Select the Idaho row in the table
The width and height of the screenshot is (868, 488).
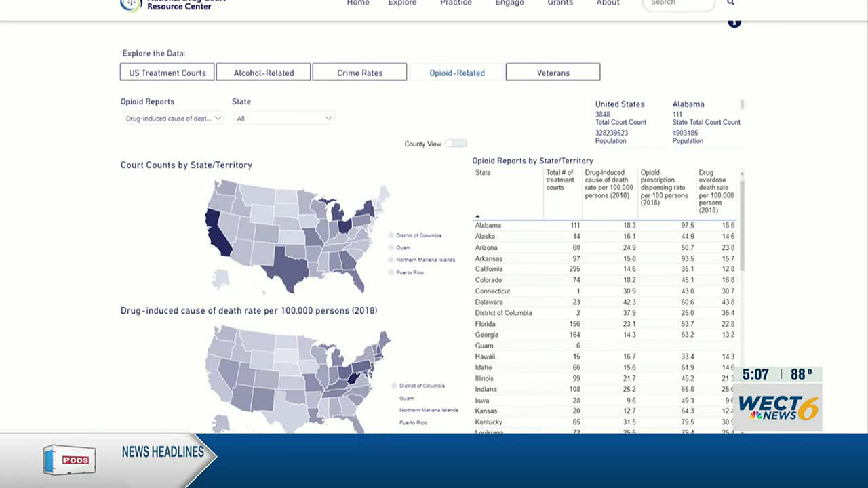604,367
